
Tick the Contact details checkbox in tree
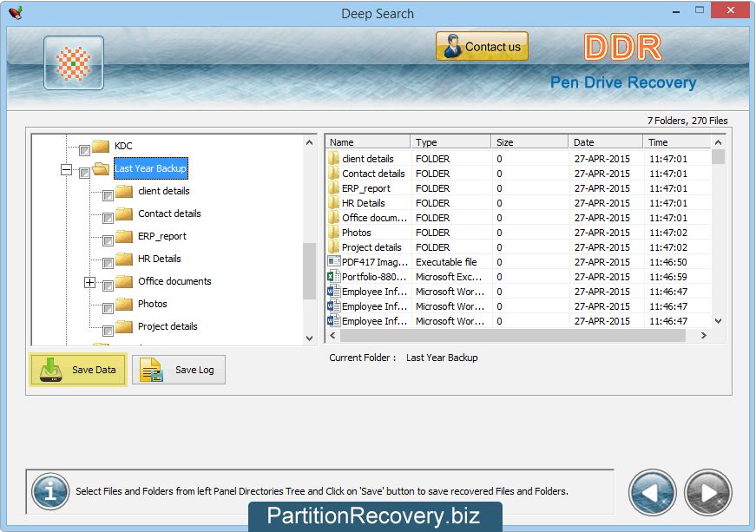pyautogui.click(x=108, y=219)
